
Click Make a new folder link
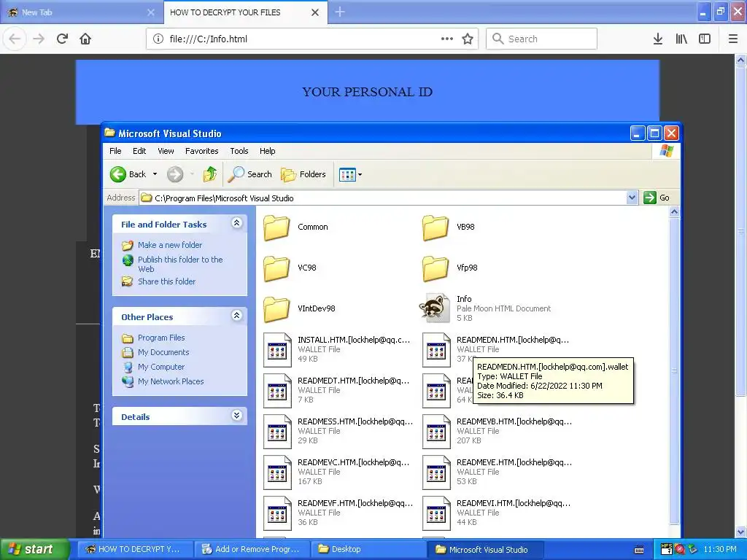click(169, 245)
